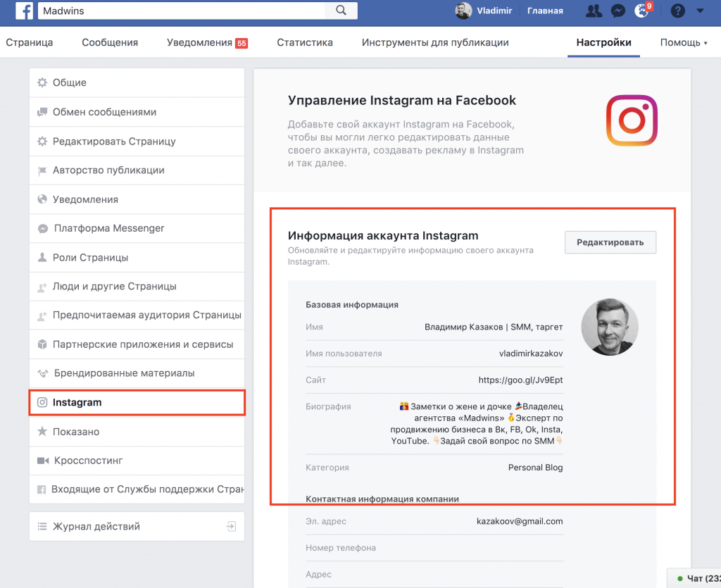
Task: Open Брендированные материалы section
Action: tap(137, 373)
